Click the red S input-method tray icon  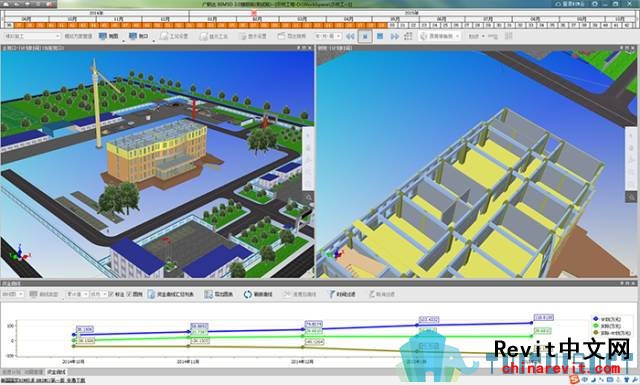point(574,381)
